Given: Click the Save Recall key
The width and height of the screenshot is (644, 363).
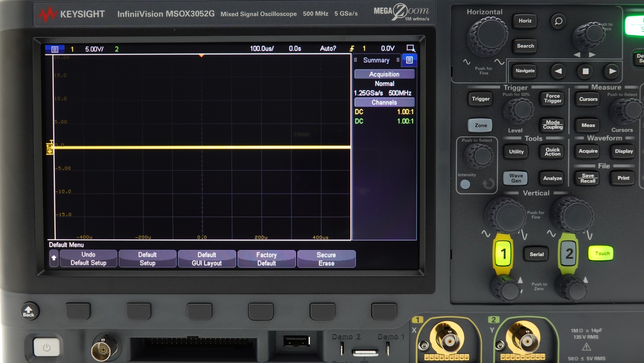Looking at the screenshot, I should pyautogui.click(x=588, y=178).
